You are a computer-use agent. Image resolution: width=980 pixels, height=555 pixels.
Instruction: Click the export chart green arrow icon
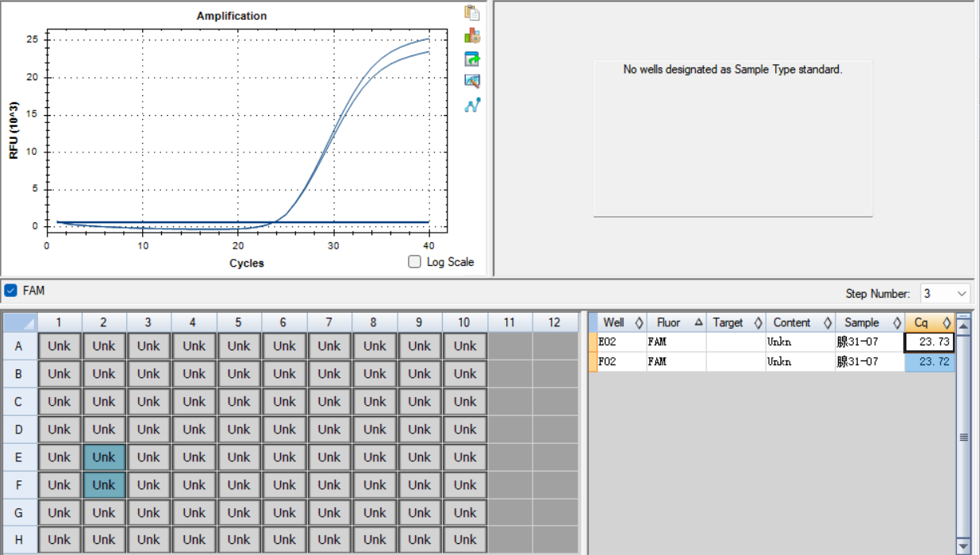(x=472, y=59)
